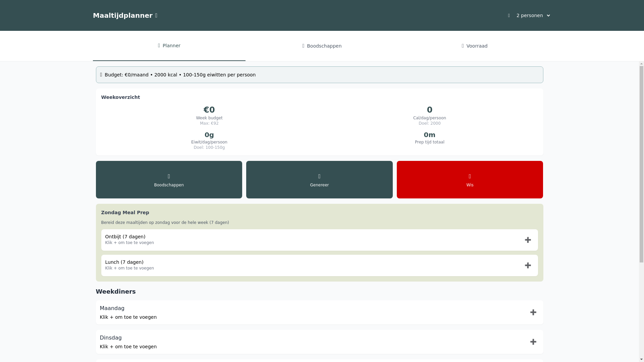Click the icon on the Genereer button
Screen dimensions: 644x362
[x=319, y=176]
